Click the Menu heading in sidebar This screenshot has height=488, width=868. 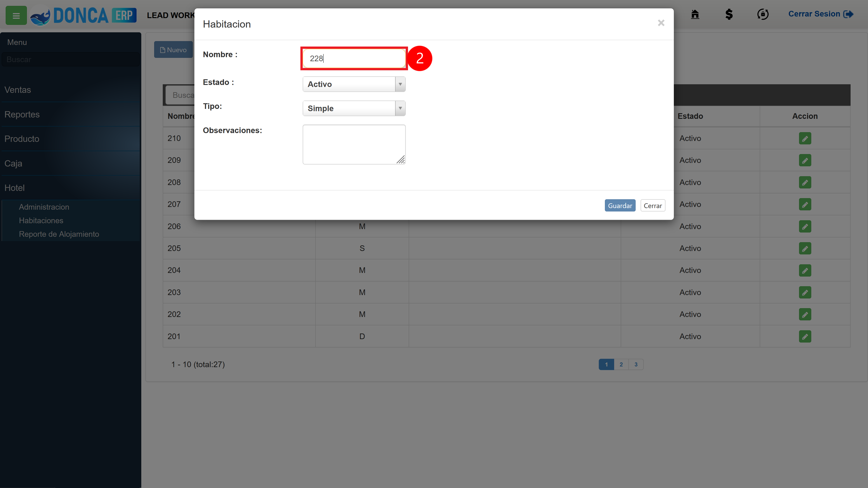click(17, 42)
